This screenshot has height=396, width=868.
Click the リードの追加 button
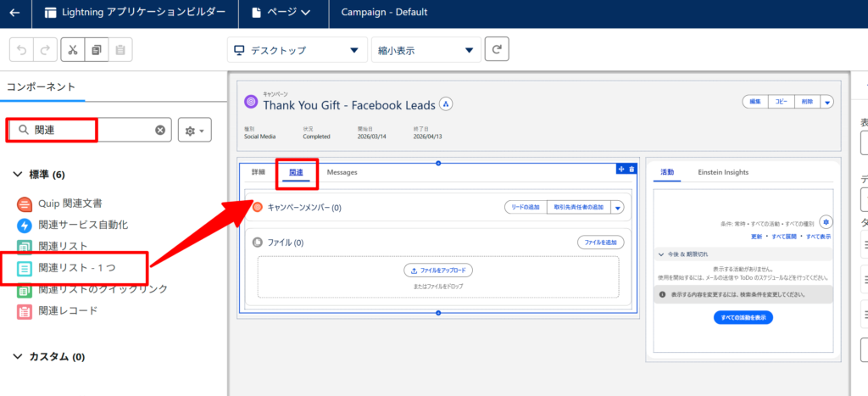pos(526,207)
